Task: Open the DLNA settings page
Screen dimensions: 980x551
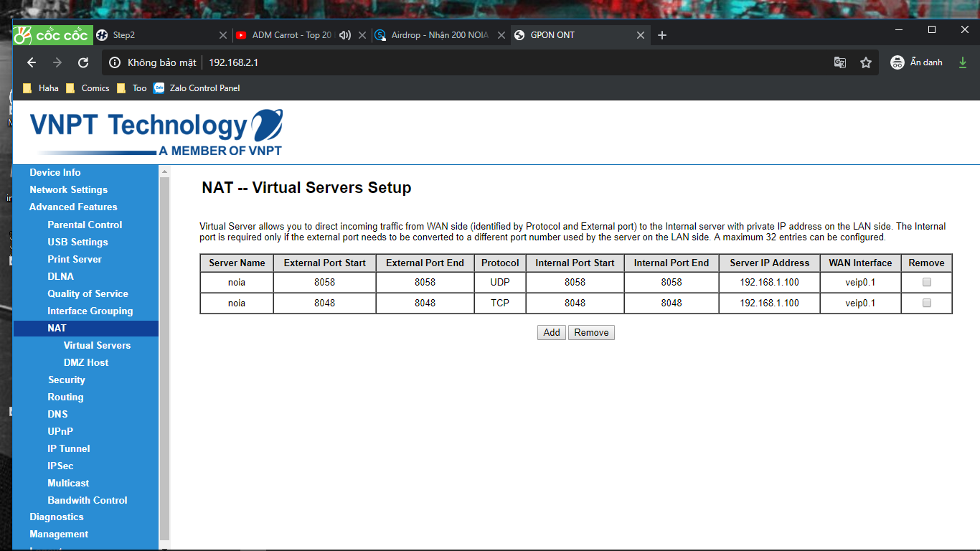Action: tap(61, 276)
